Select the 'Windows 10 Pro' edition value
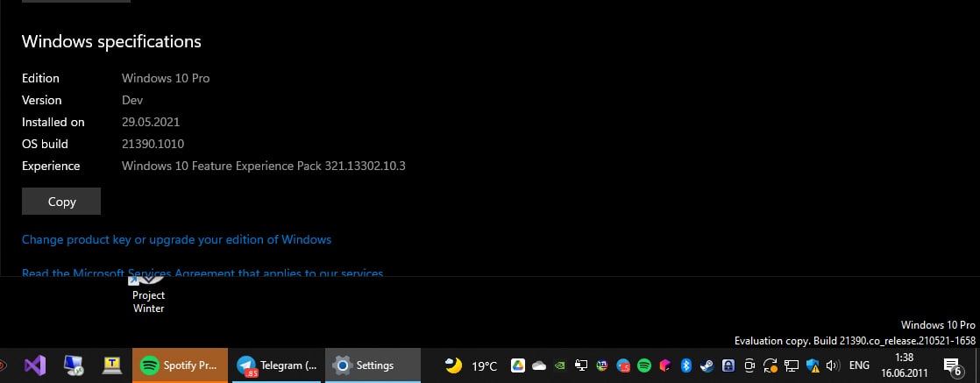 click(166, 78)
